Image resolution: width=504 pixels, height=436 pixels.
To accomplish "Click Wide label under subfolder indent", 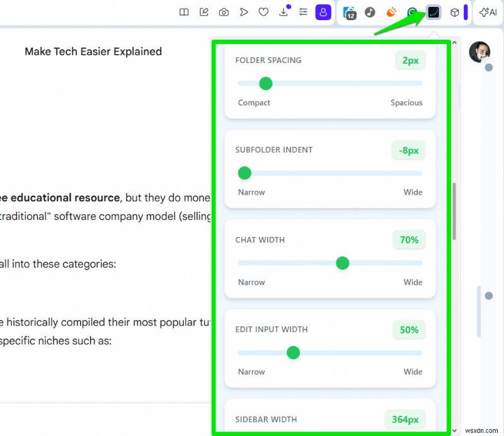I will 413,192.
